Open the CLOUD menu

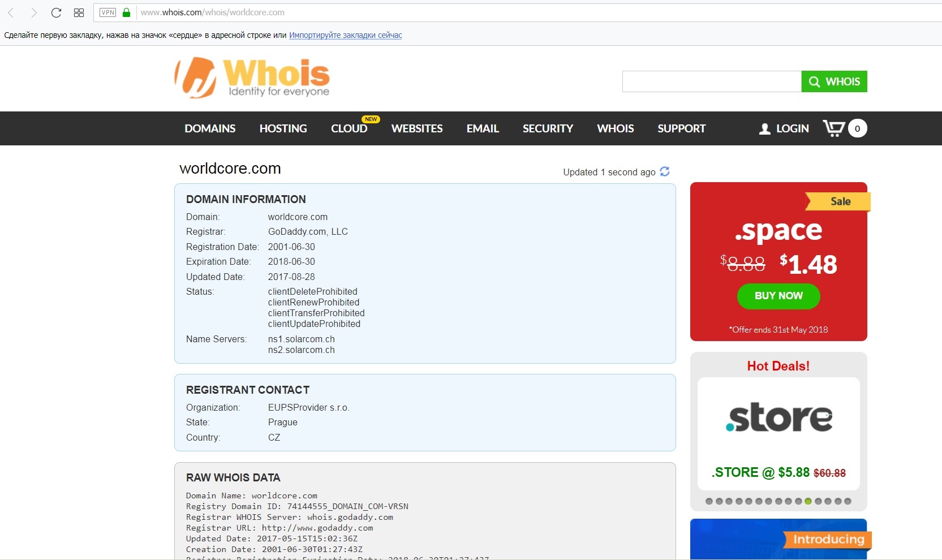tap(349, 128)
